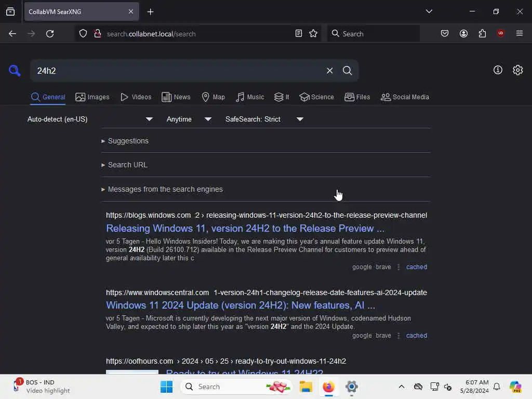Open Copilot preview icon in taskbar
Viewport: 532px width, 399px height.
tap(515, 387)
